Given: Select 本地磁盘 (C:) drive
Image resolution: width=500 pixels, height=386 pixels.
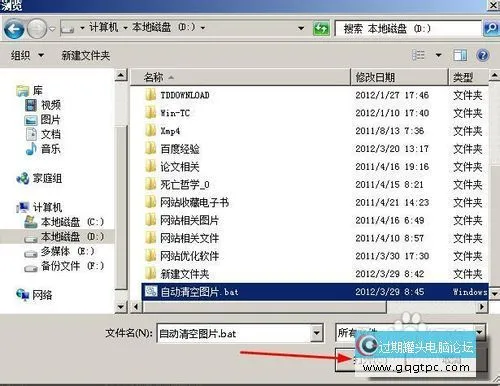Looking at the screenshot, I should 64,222.
